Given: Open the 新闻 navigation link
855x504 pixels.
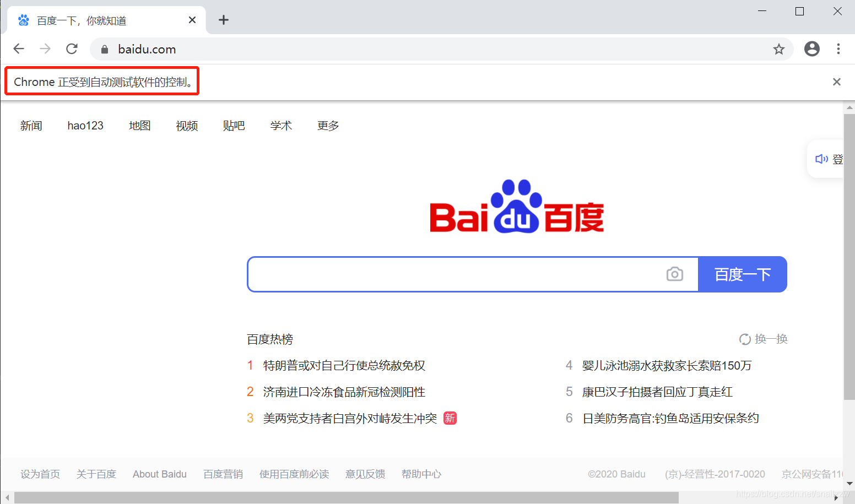Looking at the screenshot, I should coord(31,126).
